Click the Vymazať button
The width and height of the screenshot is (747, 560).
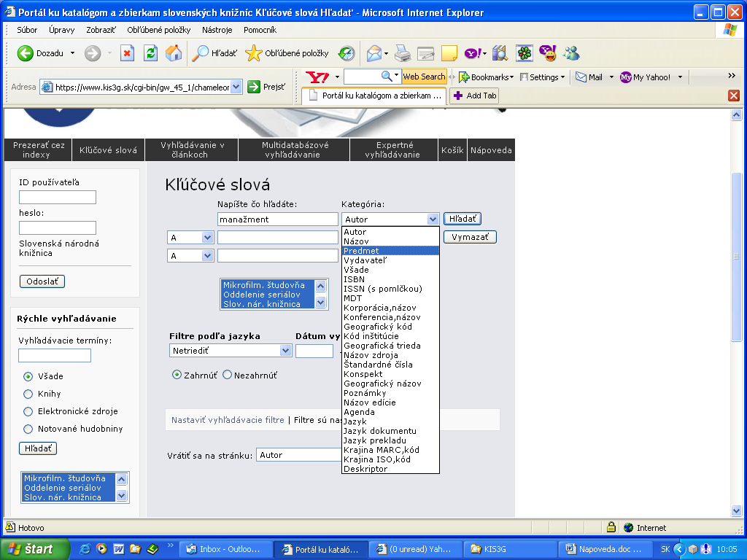point(469,237)
